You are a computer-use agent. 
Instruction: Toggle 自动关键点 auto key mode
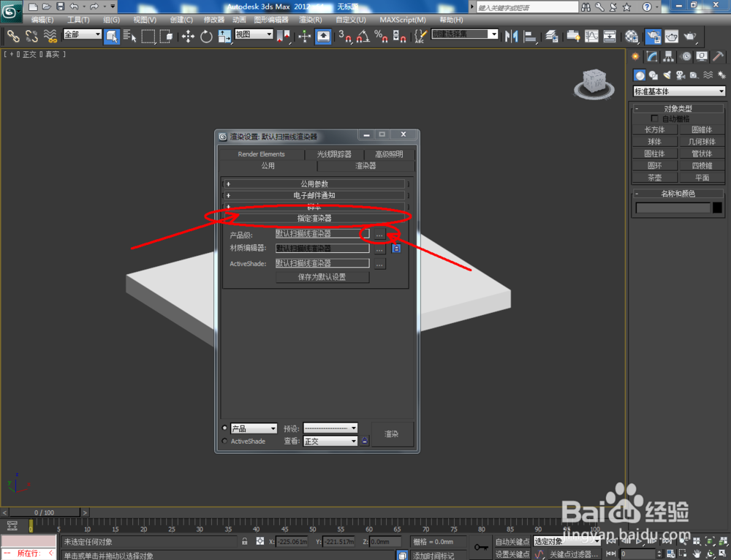(512, 541)
